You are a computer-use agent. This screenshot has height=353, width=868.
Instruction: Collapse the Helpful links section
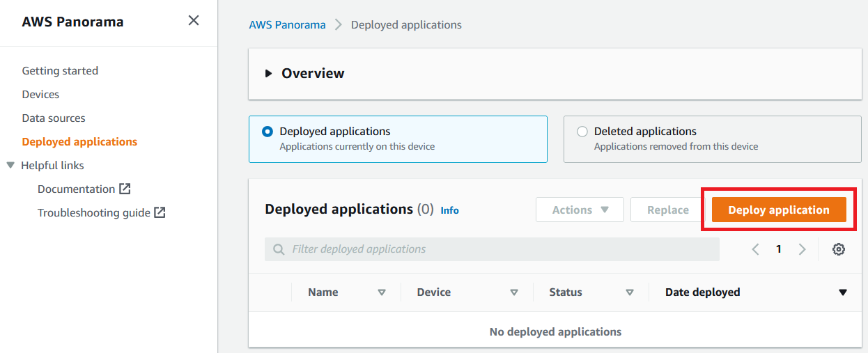(x=10, y=166)
